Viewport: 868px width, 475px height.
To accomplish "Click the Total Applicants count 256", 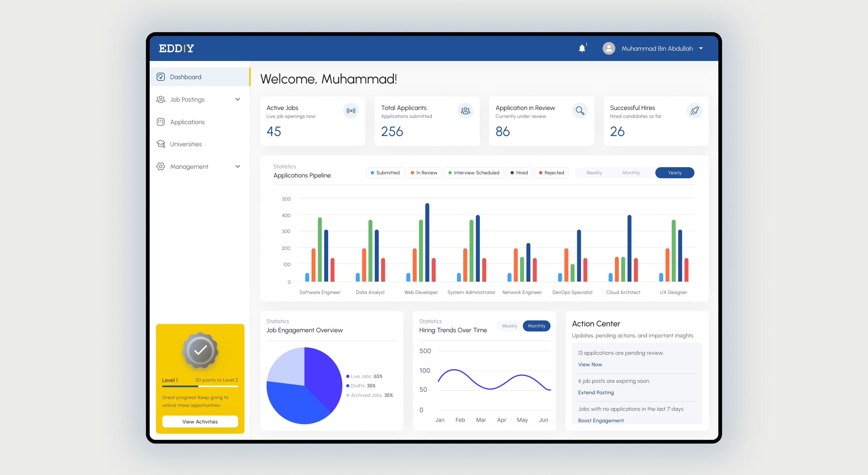I will [392, 131].
